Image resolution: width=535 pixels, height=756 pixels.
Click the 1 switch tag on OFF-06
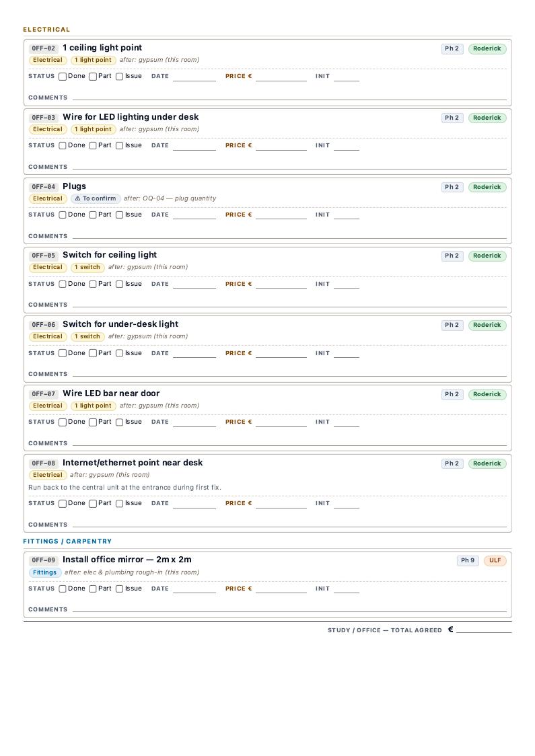[87, 336]
